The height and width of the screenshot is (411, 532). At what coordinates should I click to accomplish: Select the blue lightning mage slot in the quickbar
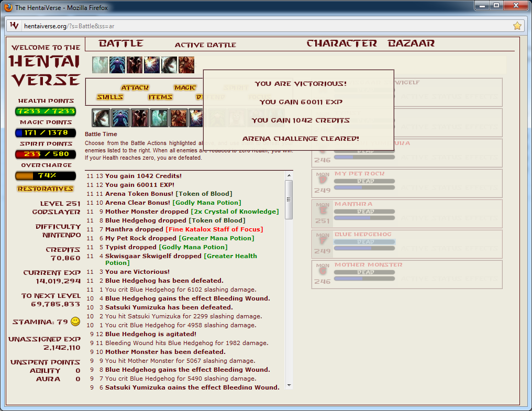click(120, 118)
